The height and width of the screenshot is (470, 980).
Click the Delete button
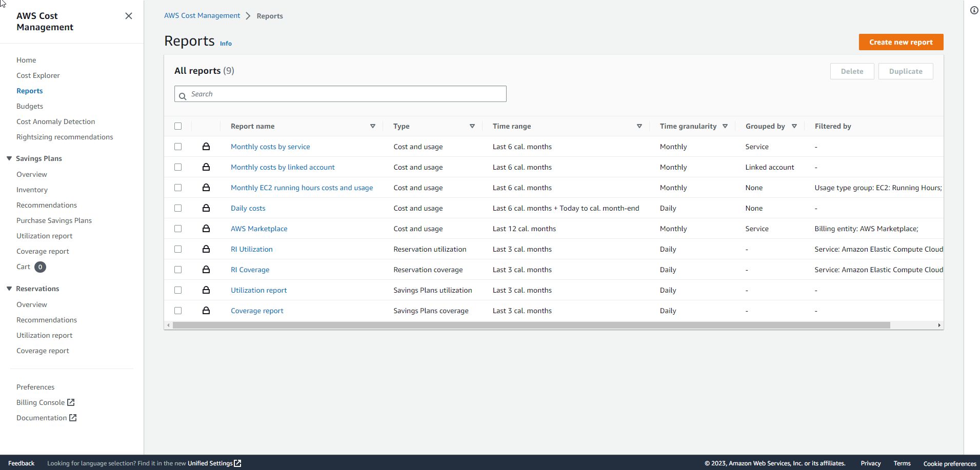(x=852, y=71)
